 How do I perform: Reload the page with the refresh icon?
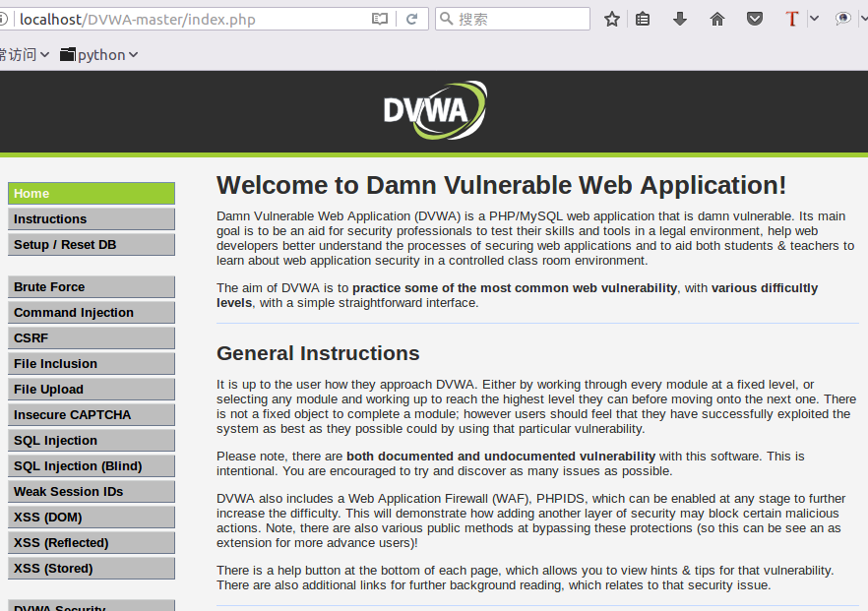point(411,20)
